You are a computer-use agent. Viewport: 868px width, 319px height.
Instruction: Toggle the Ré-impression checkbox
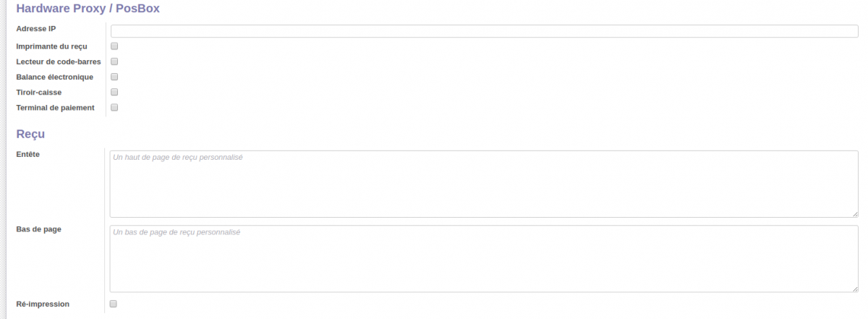(113, 304)
